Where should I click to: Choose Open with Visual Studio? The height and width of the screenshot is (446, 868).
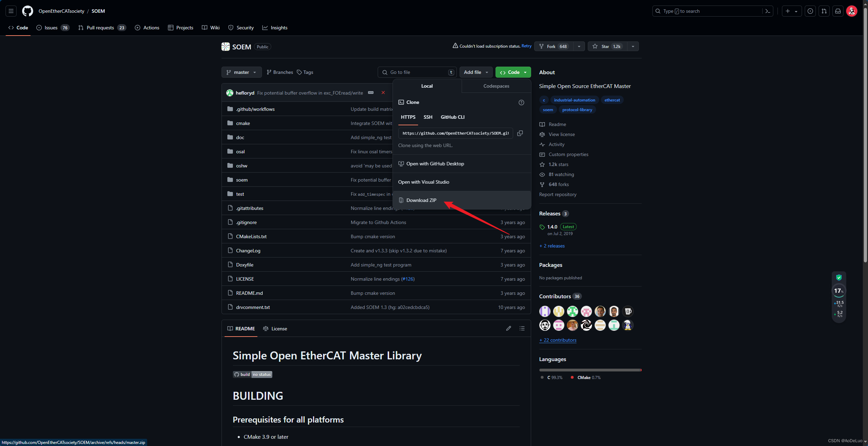(462, 182)
